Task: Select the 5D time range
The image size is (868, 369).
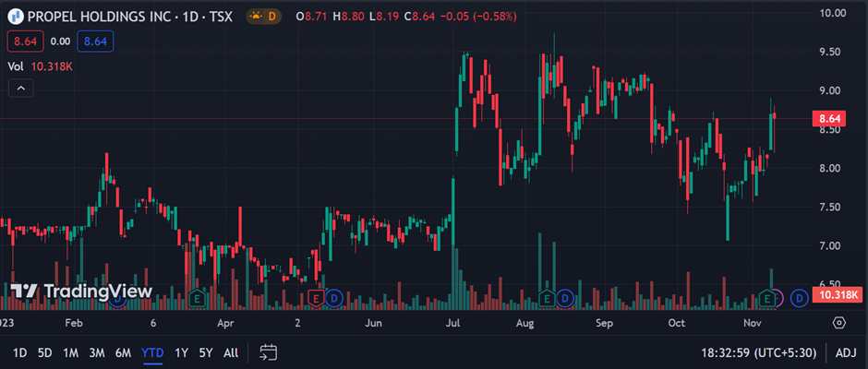Action: tap(45, 352)
